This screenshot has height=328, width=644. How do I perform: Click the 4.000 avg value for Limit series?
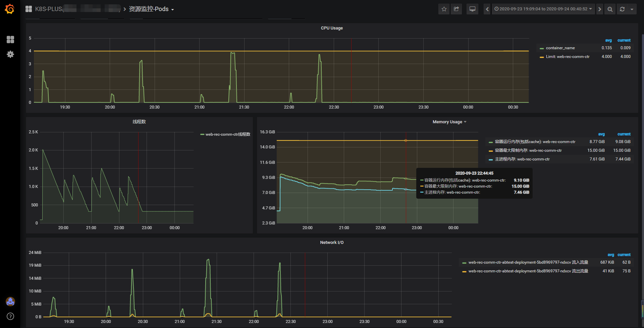click(607, 57)
